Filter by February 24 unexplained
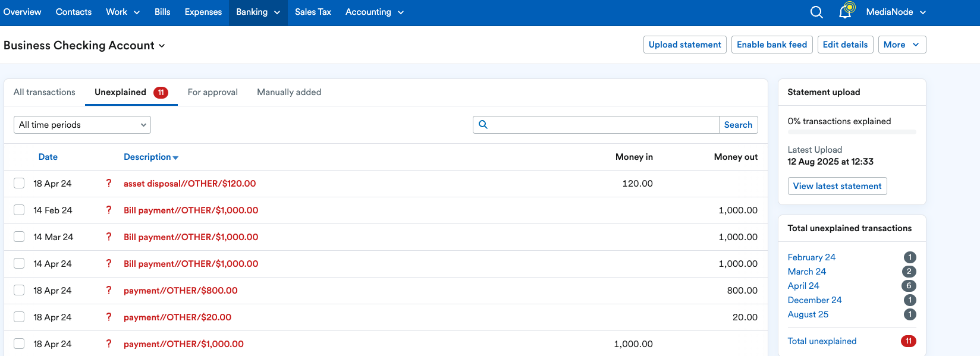This screenshot has height=356, width=980. point(811,257)
